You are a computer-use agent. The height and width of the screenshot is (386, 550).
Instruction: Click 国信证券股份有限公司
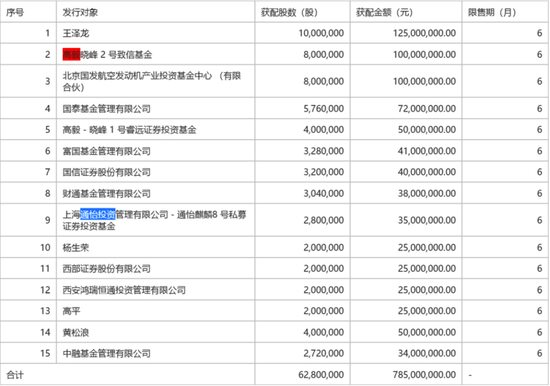point(107,172)
